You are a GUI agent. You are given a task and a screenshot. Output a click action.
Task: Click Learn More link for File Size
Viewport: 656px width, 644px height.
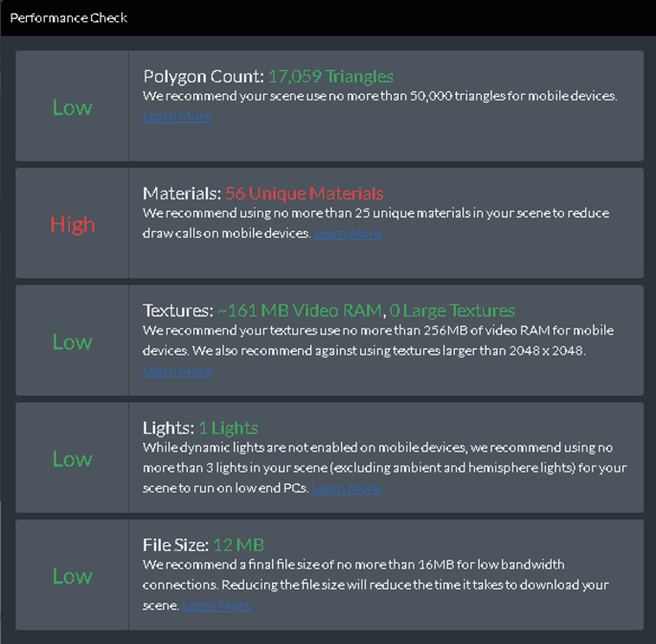pyautogui.click(x=216, y=606)
